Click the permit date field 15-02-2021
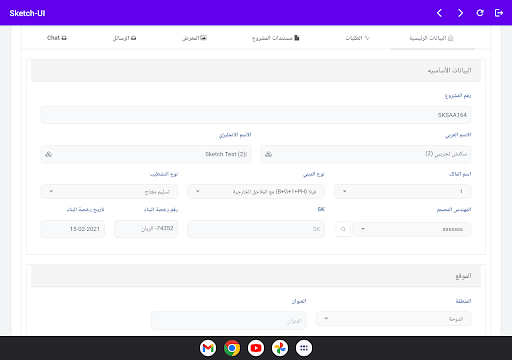The height and width of the screenshot is (360, 512). [73, 229]
